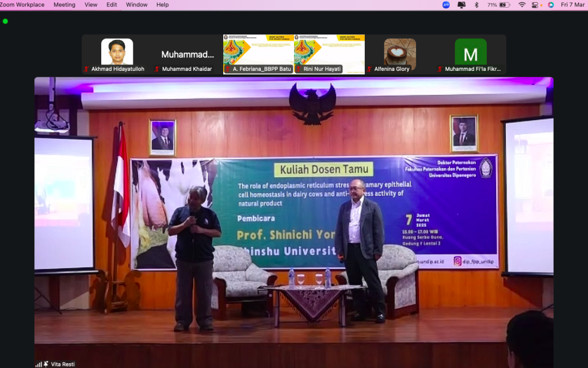
Task: Click the Siri icon in menu bar
Action: (x=551, y=5)
